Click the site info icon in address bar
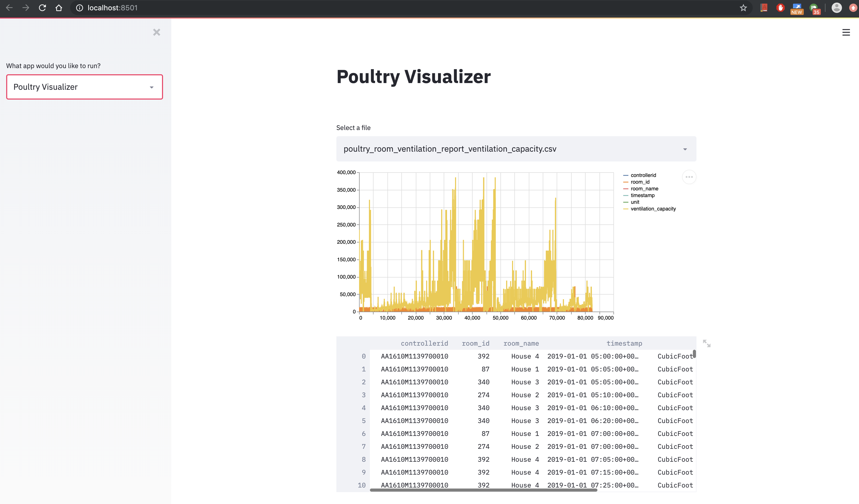Screen dimensions: 859x504 point(79,8)
